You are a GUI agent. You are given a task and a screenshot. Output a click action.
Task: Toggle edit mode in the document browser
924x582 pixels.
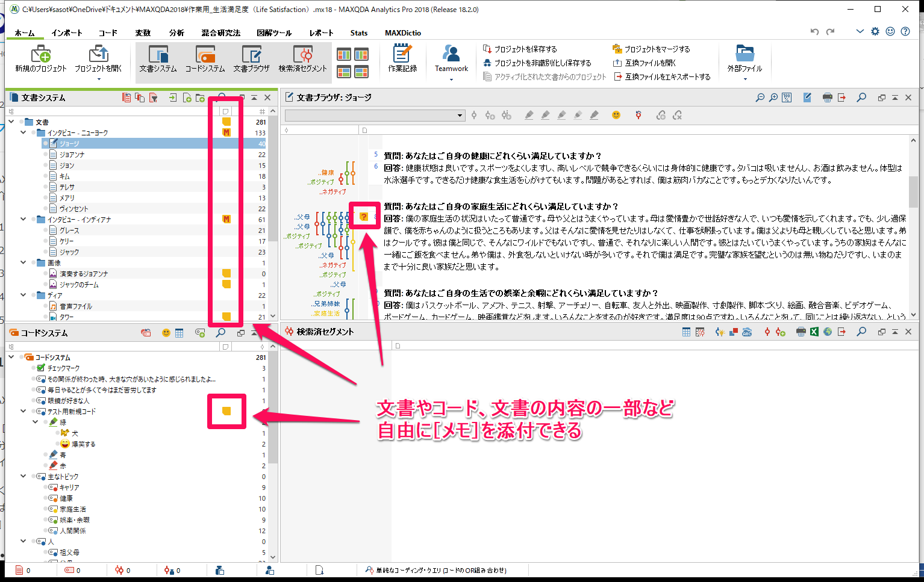click(x=807, y=98)
